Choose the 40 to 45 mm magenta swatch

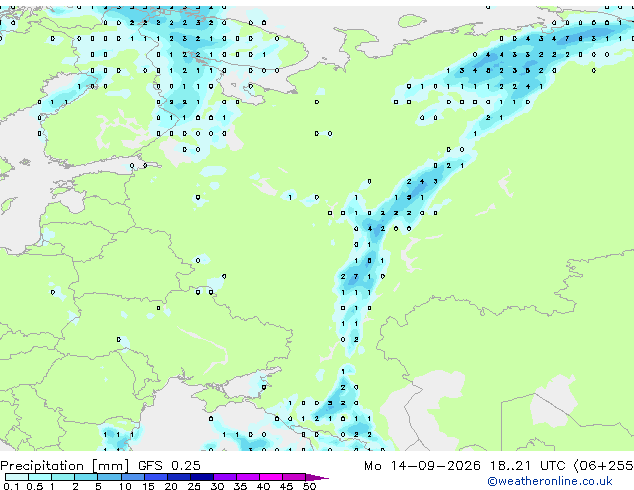[x=271, y=477]
